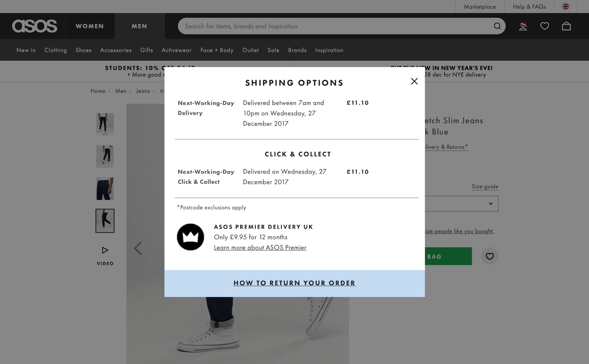Click the Click & Collect £11.10 price

[x=358, y=172]
